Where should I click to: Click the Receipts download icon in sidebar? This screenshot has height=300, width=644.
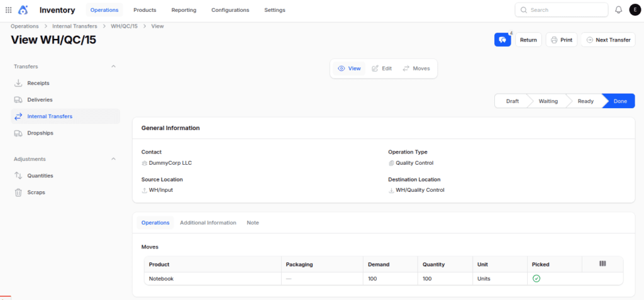click(x=18, y=83)
